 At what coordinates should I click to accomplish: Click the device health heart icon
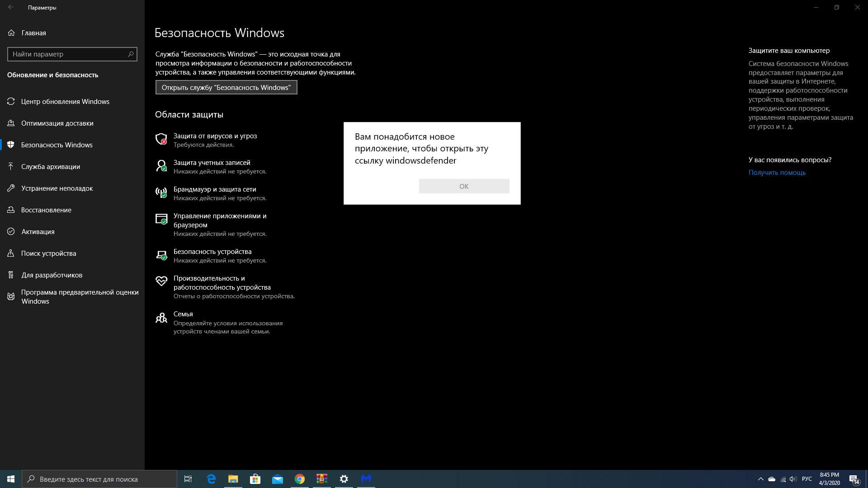[161, 281]
